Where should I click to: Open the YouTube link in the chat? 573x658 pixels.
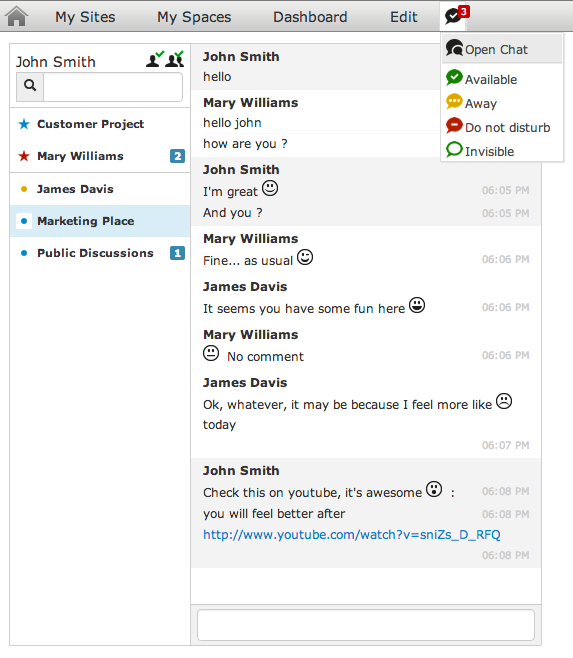coord(352,535)
